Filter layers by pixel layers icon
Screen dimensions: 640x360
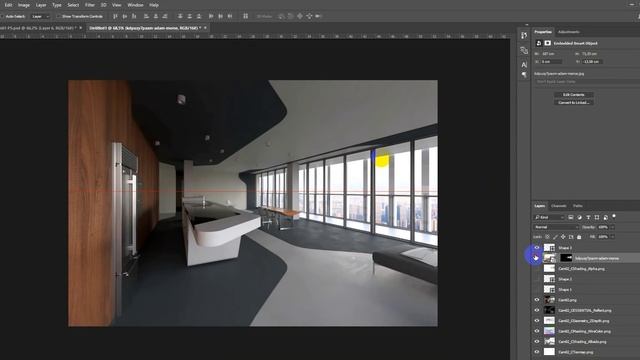[571, 218]
